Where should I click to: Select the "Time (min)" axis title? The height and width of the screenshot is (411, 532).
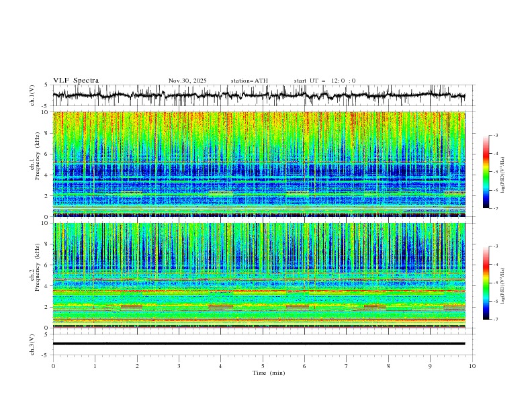point(269,373)
